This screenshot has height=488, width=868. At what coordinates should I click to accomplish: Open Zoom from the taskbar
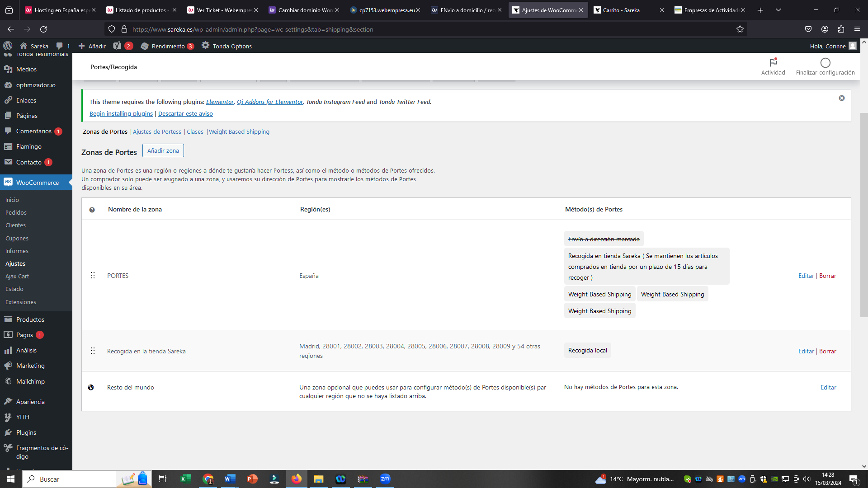(385, 479)
